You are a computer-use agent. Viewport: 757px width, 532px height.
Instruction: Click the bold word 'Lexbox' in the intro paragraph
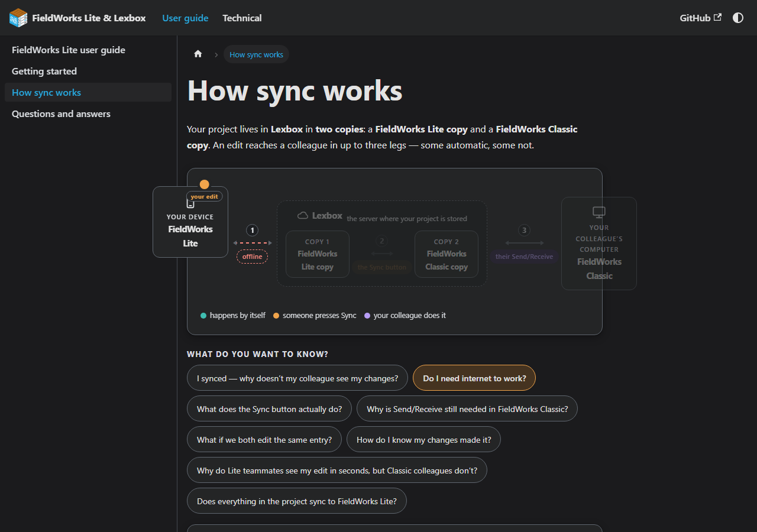pos(287,129)
